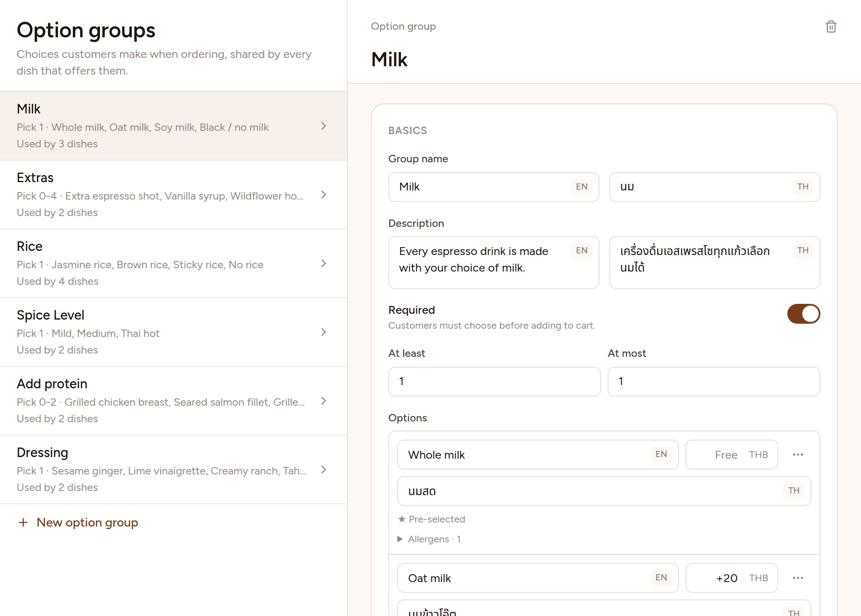This screenshot has width=861, height=616.
Task: Select the Spice Level option group
Action: click(x=173, y=332)
